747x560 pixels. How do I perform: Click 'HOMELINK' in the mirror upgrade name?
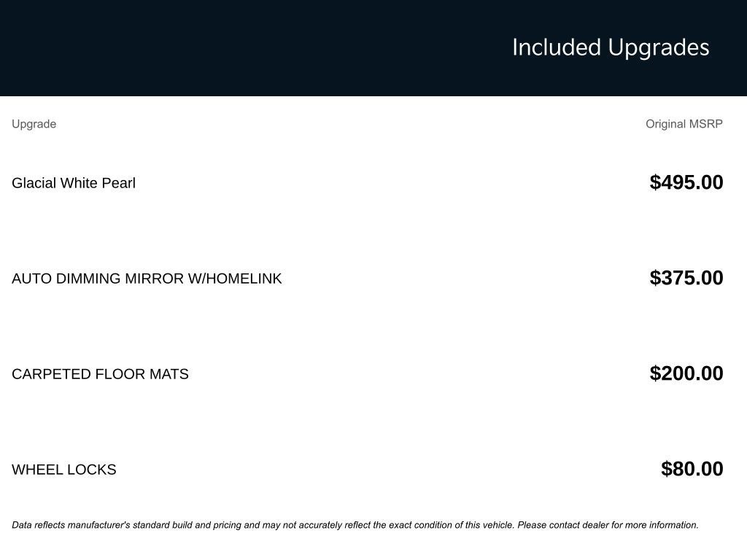coord(244,279)
